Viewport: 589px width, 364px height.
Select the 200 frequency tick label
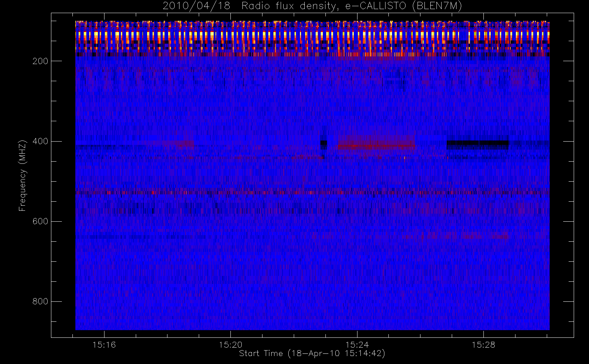pos(40,61)
